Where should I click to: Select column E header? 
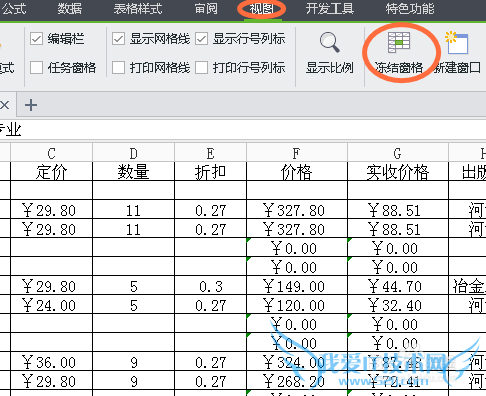(210, 153)
